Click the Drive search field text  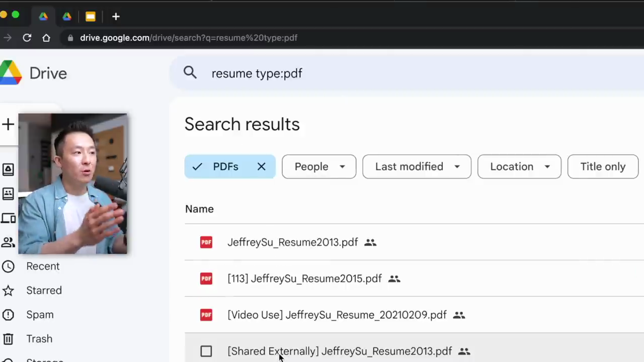257,73
